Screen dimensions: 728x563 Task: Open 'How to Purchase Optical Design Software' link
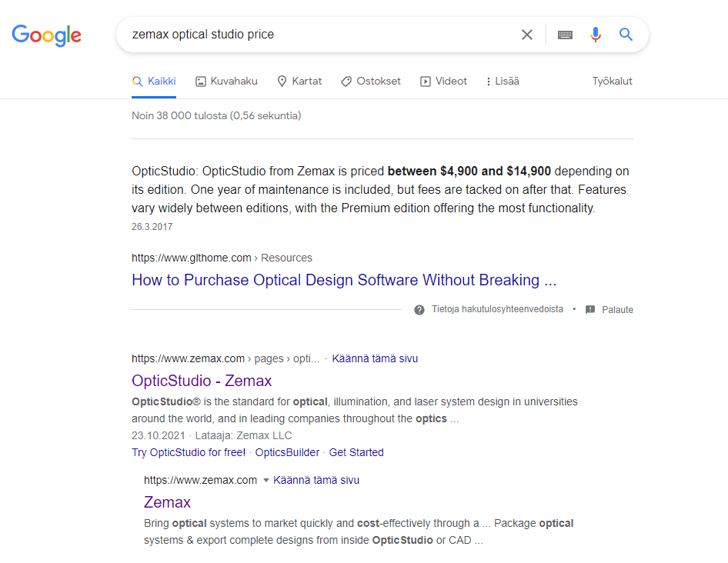coord(343,280)
